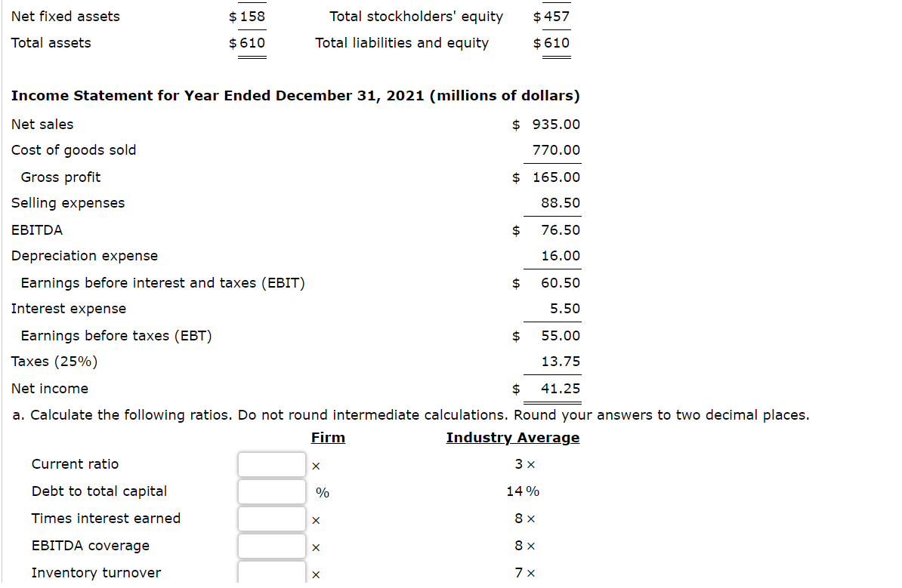Select the Income Statement title heading
This screenshot has width=902, height=588.
click(295, 95)
